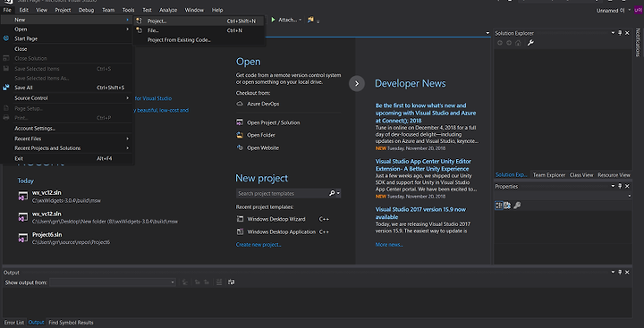Screen dimensions: 644x328
Task: Open the More news link
Action: click(x=389, y=245)
